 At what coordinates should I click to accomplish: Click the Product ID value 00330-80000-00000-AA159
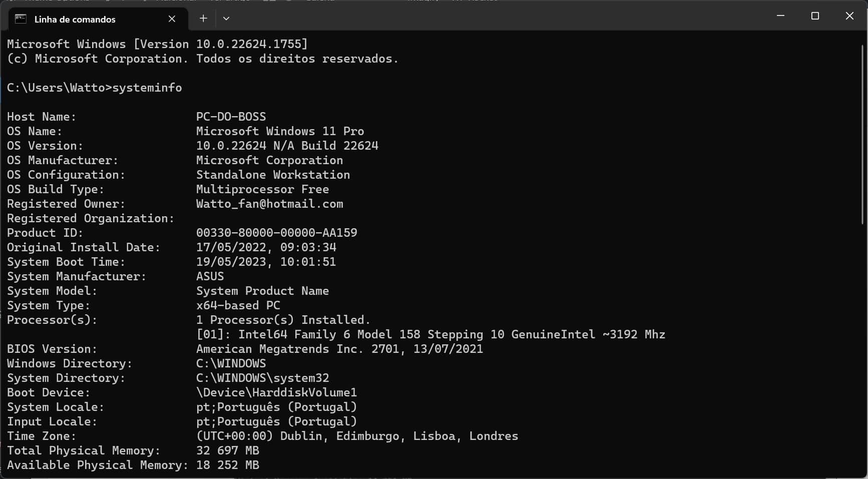[x=276, y=233]
